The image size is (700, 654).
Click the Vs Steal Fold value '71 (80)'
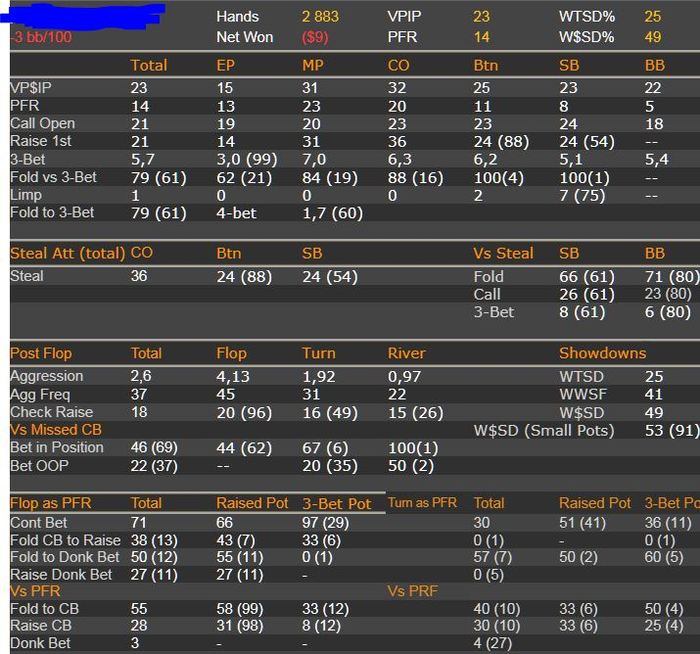tap(672, 277)
